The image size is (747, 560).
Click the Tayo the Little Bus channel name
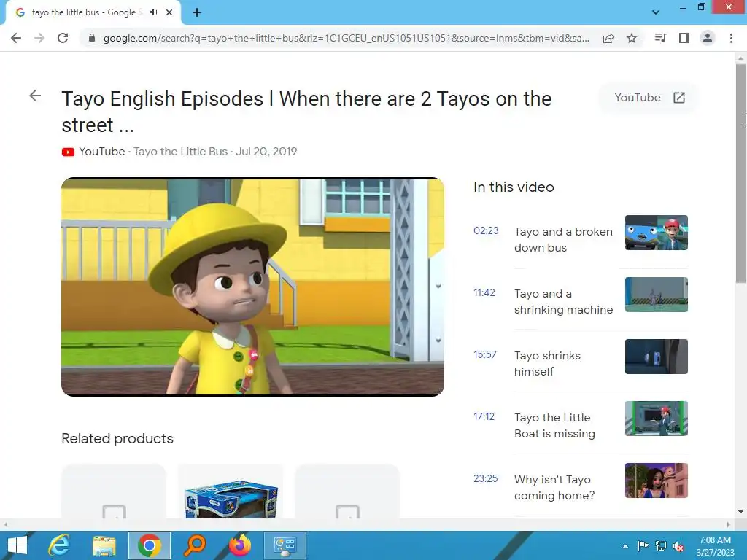tap(181, 152)
